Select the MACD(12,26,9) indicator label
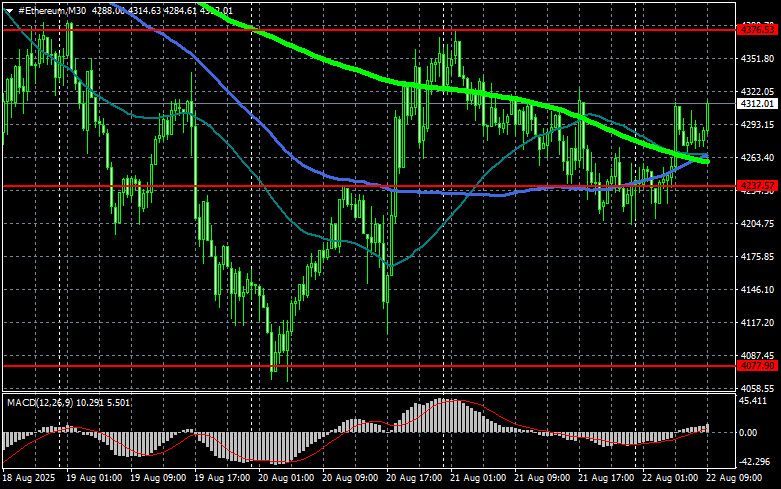The height and width of the screenshot is (489, 781). pos(39,402)
